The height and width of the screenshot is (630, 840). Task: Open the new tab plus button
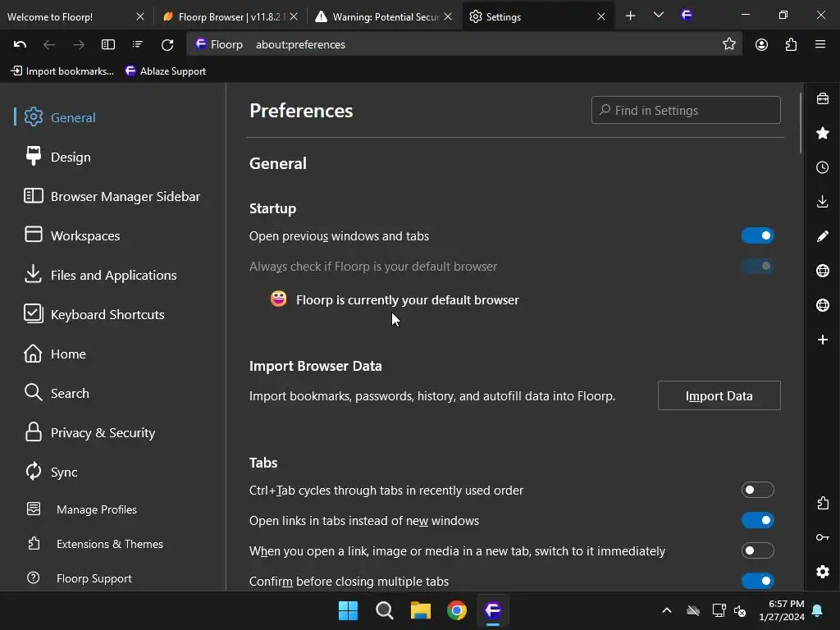[x=631, y=16]
